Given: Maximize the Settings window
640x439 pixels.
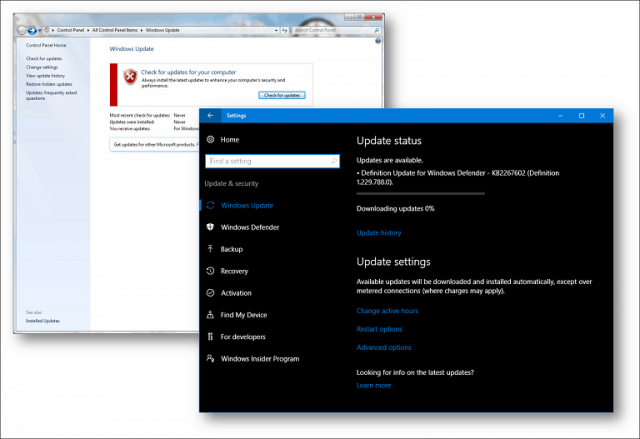Looking at the screenshot, I should (x=582, y=116).
